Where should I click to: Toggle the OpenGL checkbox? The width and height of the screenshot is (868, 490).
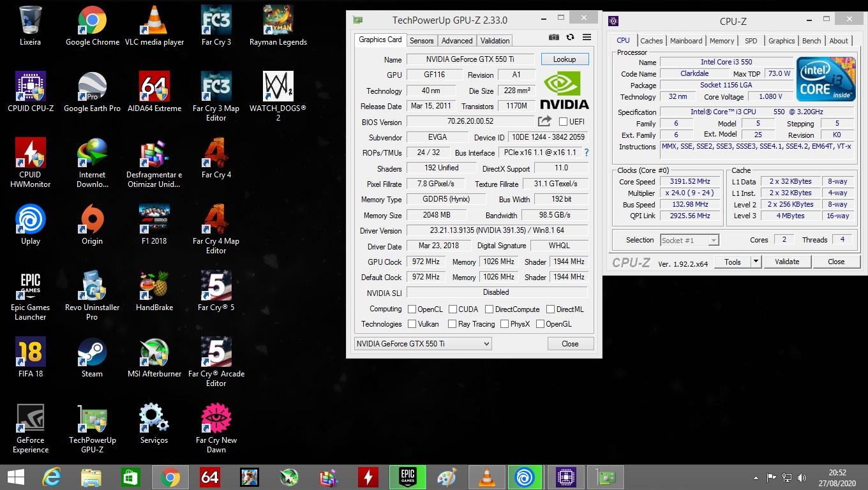(540, 323)
